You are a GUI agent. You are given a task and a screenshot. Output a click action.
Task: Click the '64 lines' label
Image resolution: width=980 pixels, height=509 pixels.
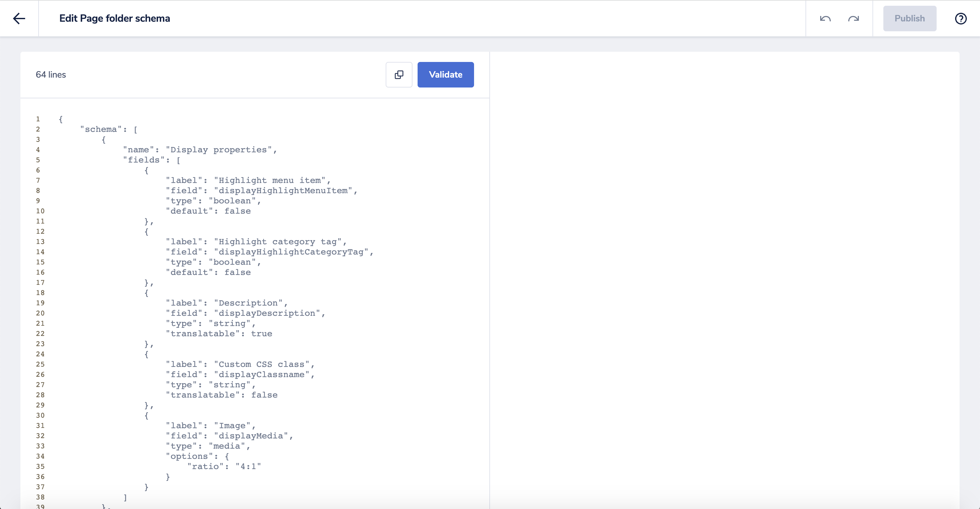tap(51, 75)
